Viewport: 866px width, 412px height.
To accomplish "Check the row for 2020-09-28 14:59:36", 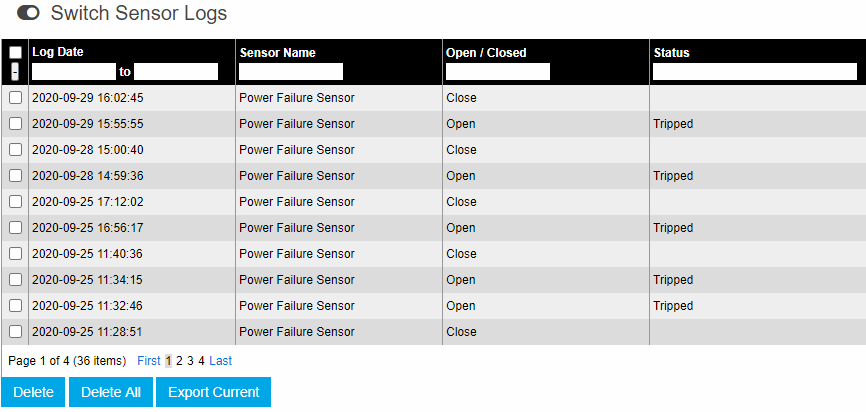I will (15, 176).
